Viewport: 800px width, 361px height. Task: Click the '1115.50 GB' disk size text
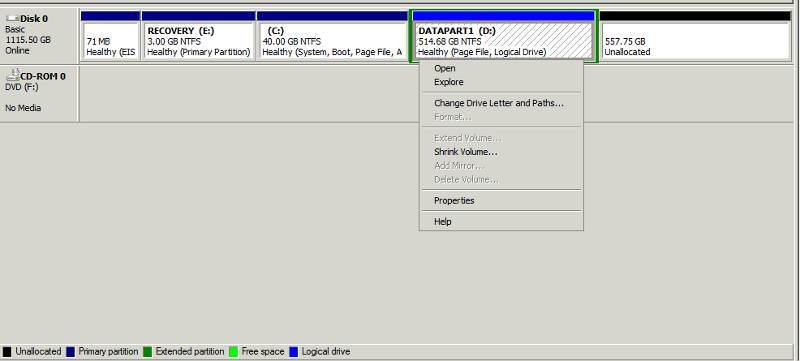[28, 40]
